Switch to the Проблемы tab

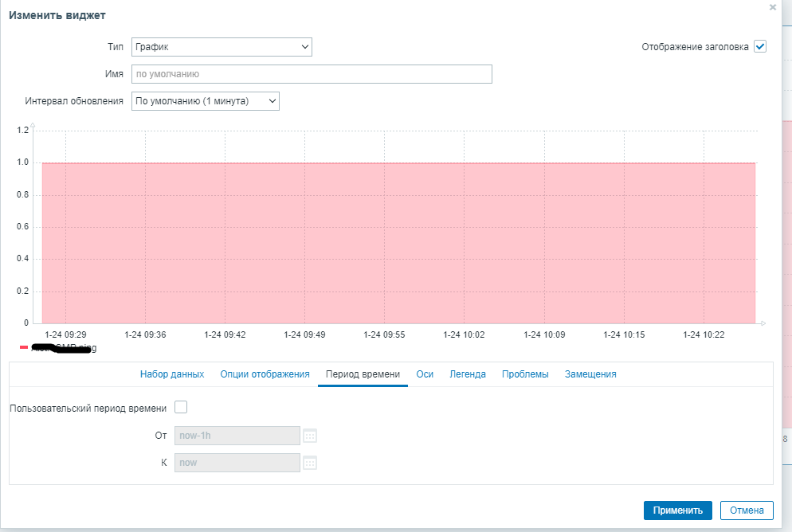click(525, 374)
